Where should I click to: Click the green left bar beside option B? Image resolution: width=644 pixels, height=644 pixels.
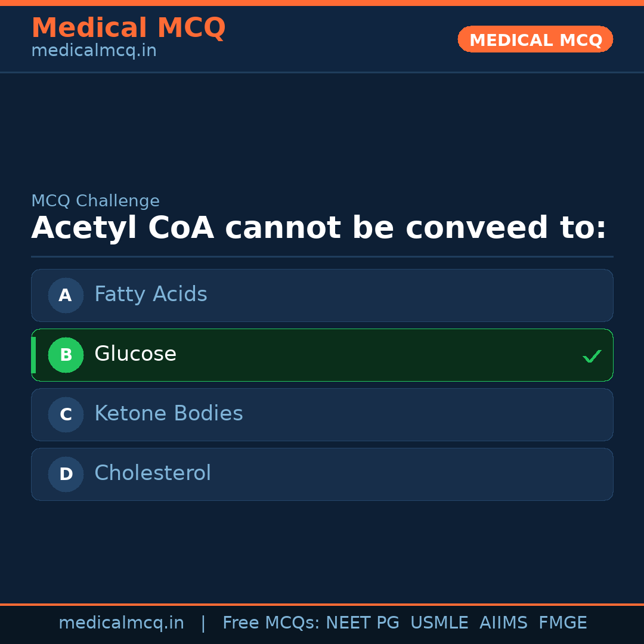33,355
